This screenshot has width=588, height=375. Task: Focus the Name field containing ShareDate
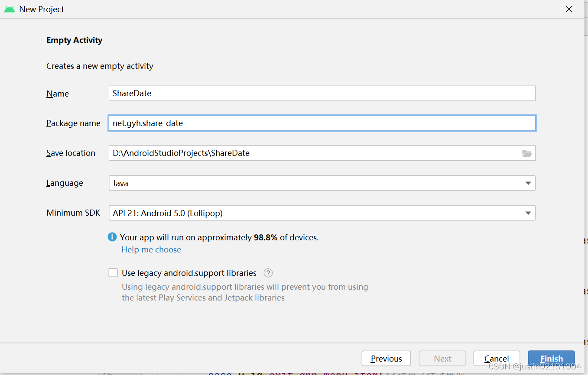(x=322, y=94)
